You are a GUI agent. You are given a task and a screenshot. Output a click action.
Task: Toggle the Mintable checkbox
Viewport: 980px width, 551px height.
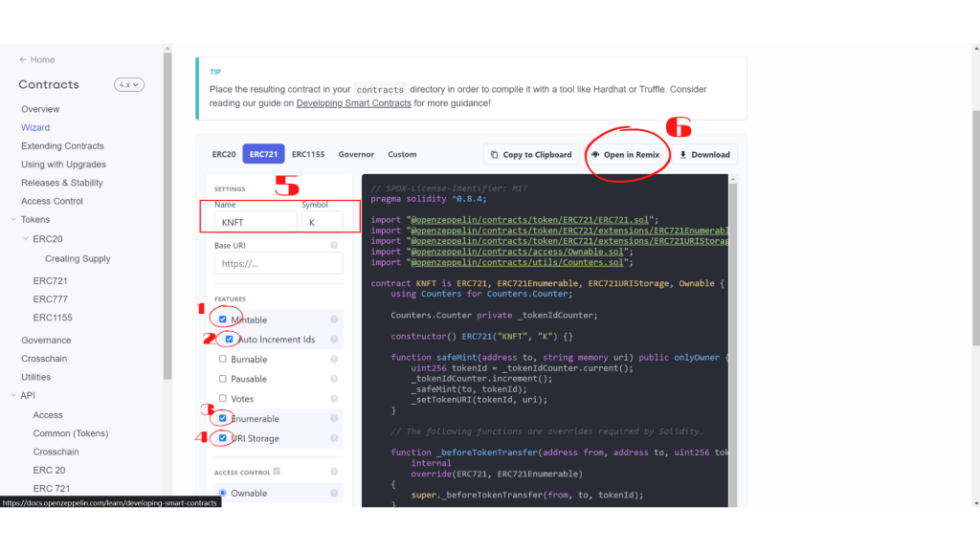click(x=222, y=320)
